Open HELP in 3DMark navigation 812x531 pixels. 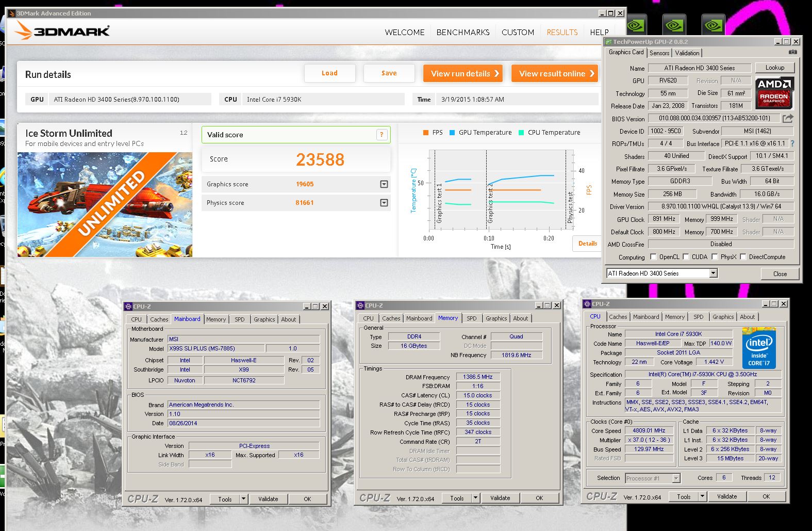pos(599,32)
